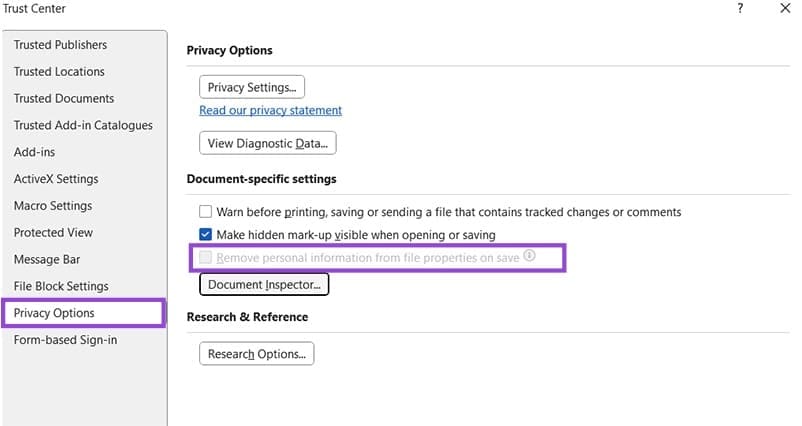Viewport: 802px width, 426px height.
Task: Open Read our privacy statement link
Action: coord(270,111)
